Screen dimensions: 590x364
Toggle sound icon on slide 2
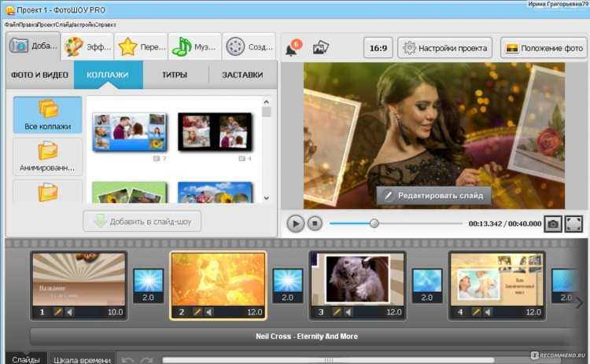(x=209, y=312)
